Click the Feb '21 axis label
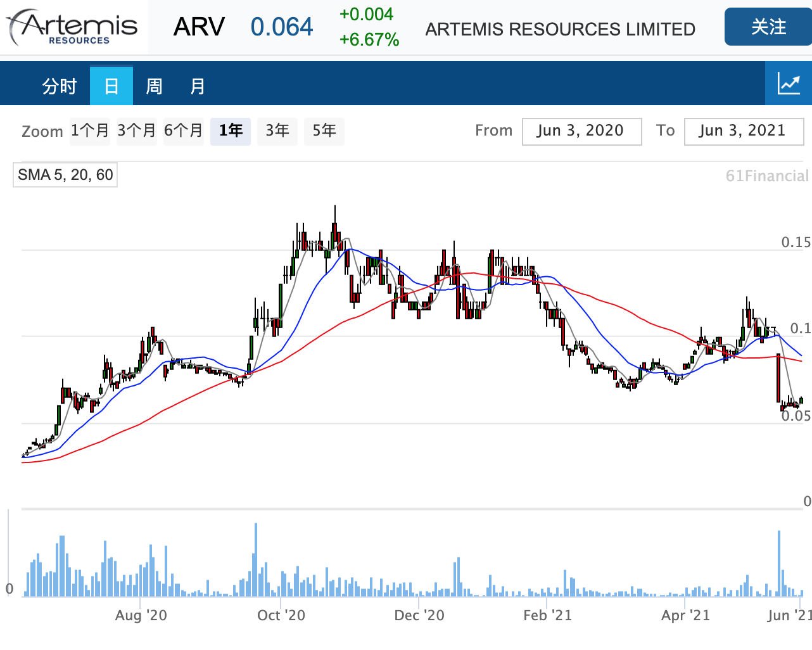 click(548, 615)
